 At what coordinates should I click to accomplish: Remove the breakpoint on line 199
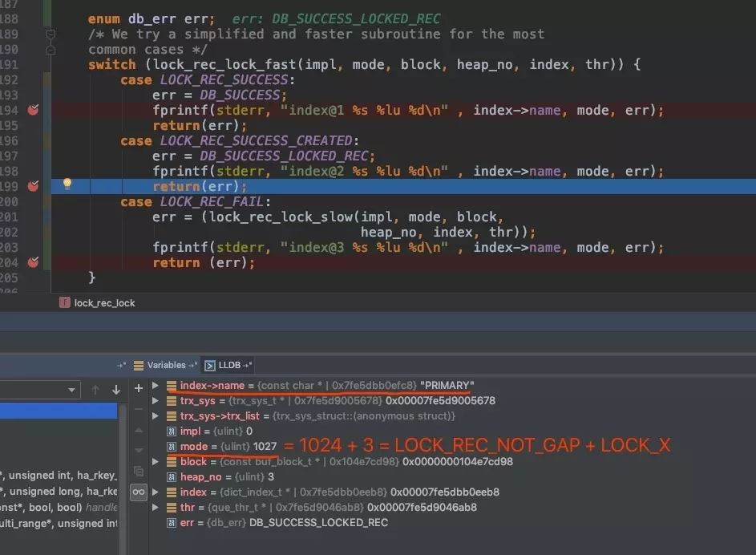pos(33,185)
